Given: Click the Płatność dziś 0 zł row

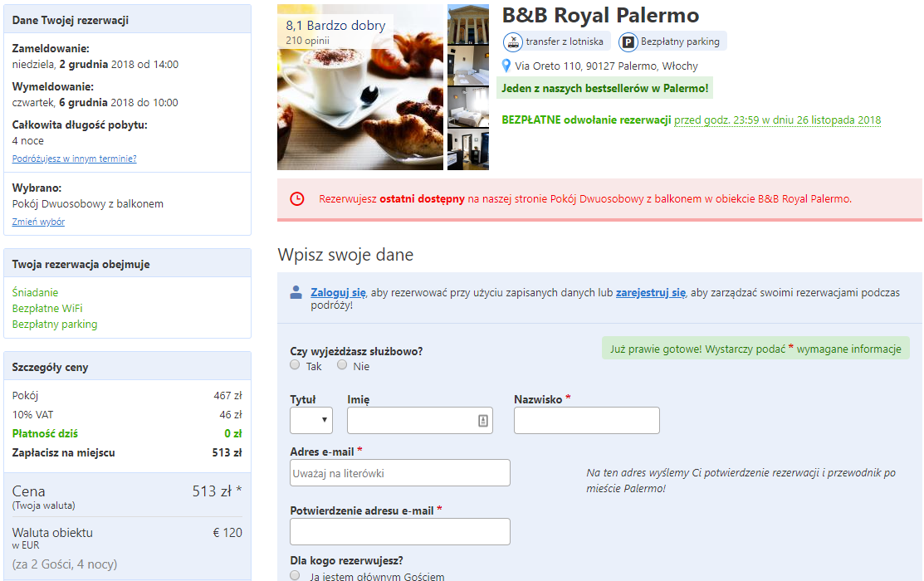Looking at the screenshot, I should 127,433.
